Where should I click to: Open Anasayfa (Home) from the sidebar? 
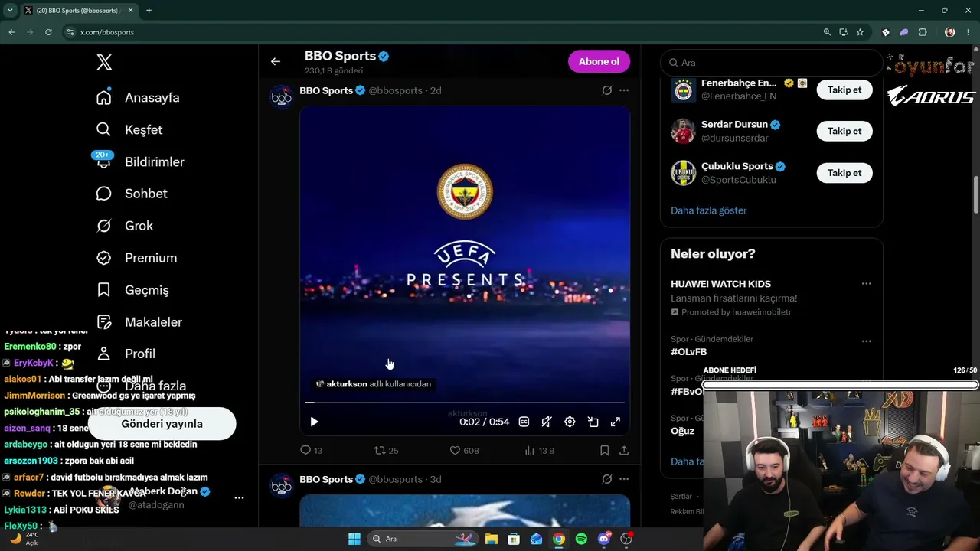(x=138, y=97)
